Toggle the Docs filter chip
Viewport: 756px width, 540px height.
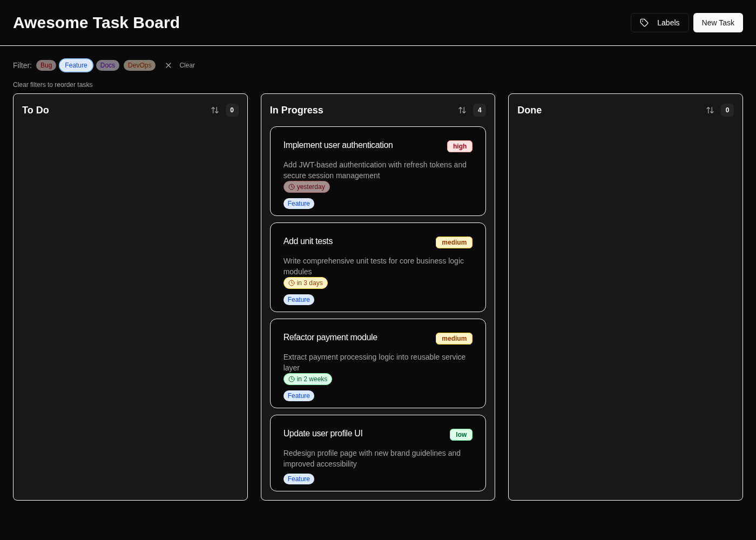107,65
